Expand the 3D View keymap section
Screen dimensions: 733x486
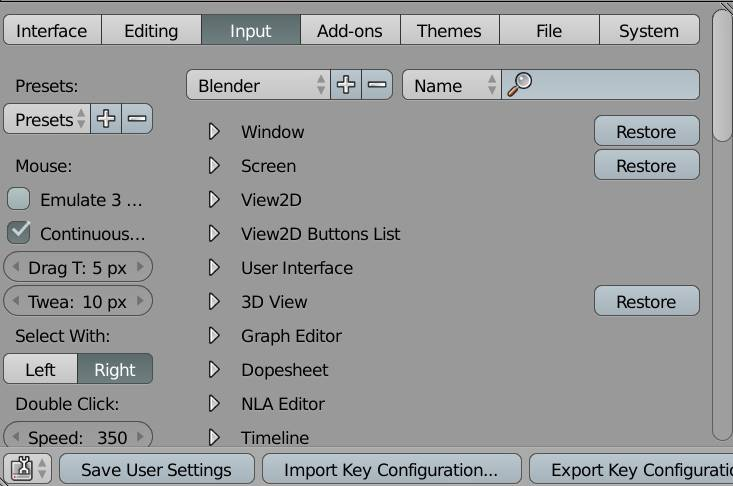pos(213,302)
